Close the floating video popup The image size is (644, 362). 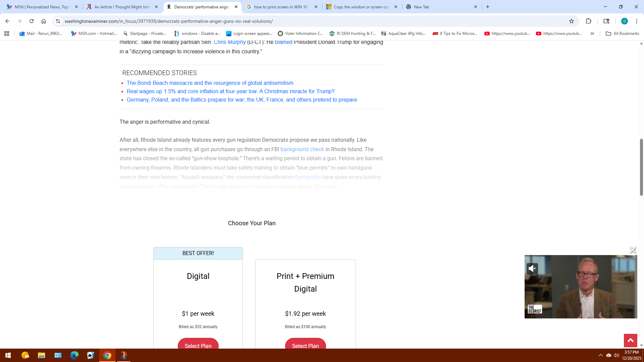coord(633,250)
